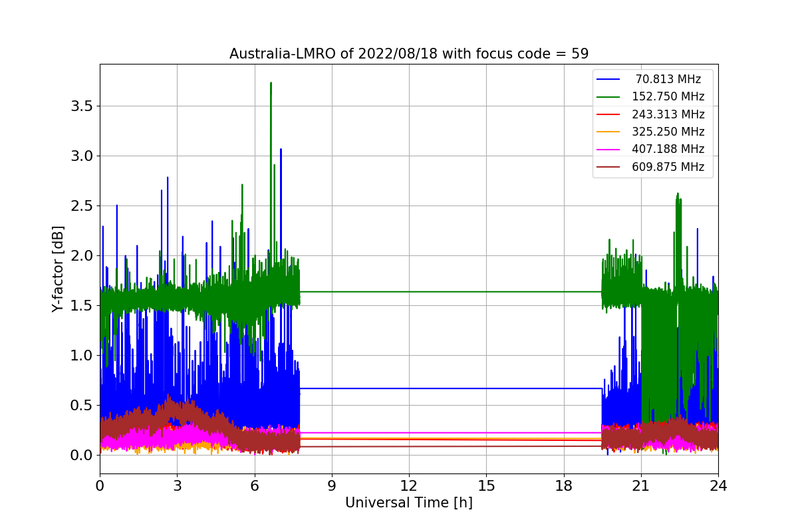Click the flat magenta line across the data gap
The image size is (798, 532).
pyautogui.click(x=451, y=433)
